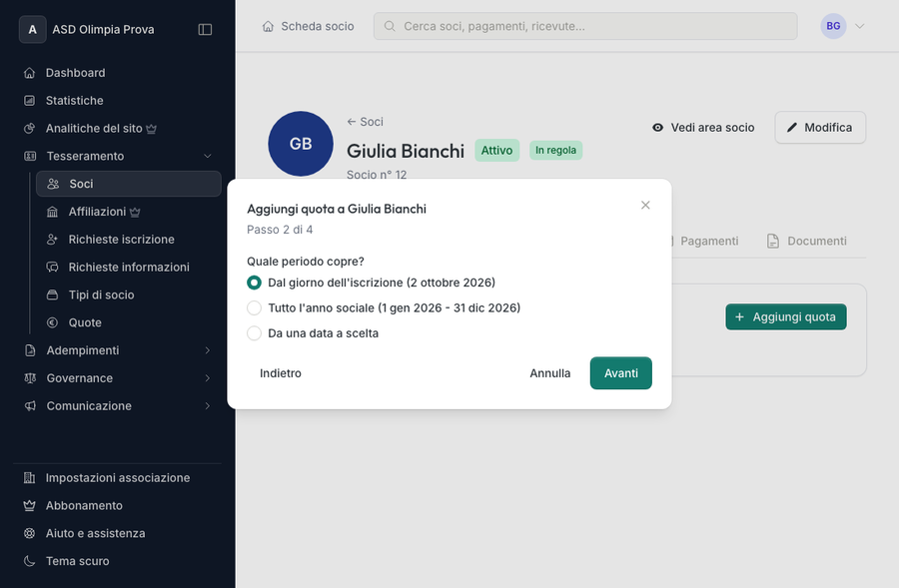
Task: Open Dashboard home icon in sidebar
Action: pyautogui.click(x=29, y=73)
